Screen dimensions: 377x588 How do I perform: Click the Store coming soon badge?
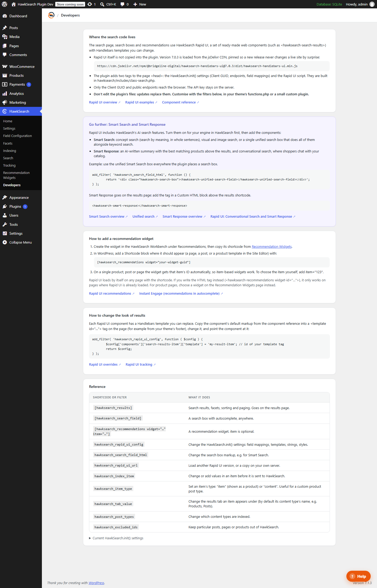[x=70, y=4]
